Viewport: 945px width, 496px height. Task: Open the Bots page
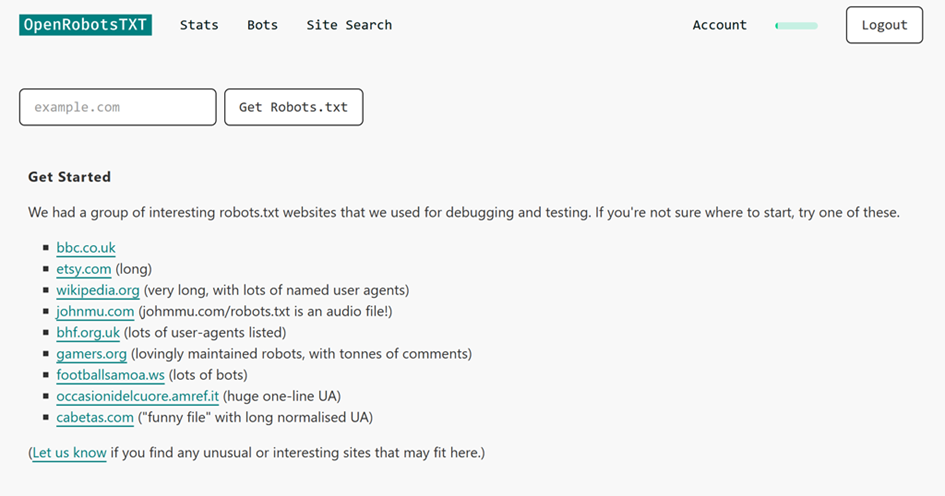pyautogui.click(x=262, y=25)
